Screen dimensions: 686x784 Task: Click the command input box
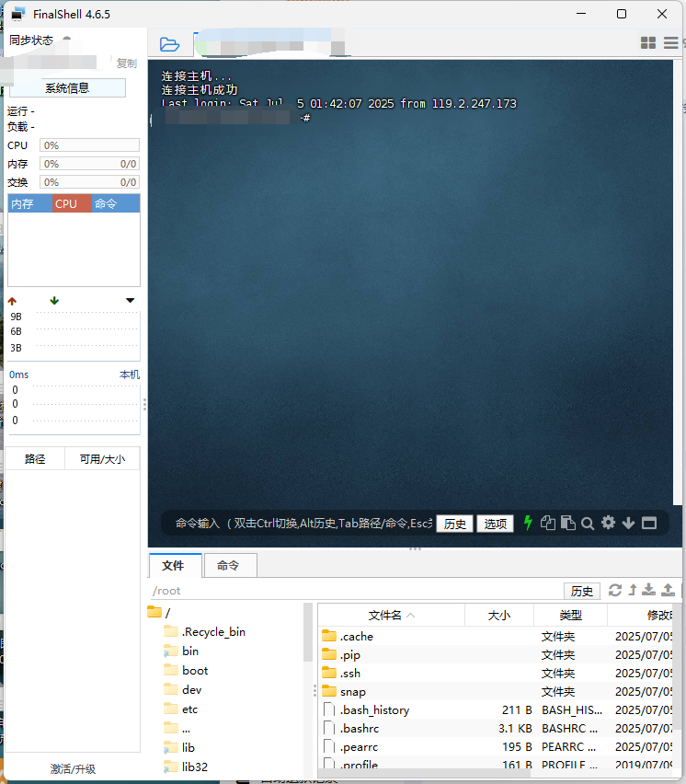point(303,524)
